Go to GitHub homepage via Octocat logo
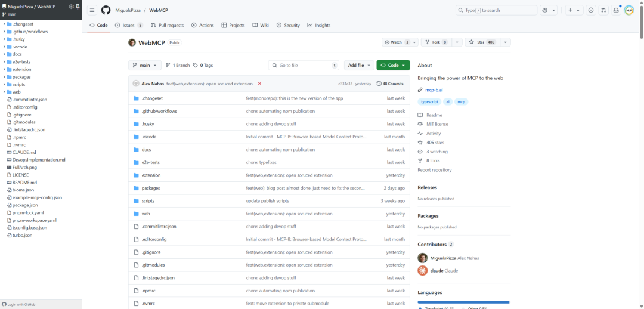644x309 pixels. click(106, 10)
